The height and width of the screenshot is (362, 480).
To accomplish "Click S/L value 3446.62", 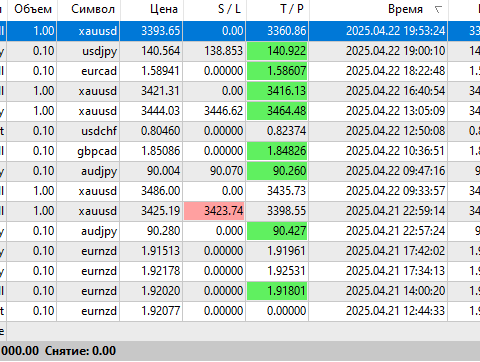I will pyautogui.click(x=223, y=111).
